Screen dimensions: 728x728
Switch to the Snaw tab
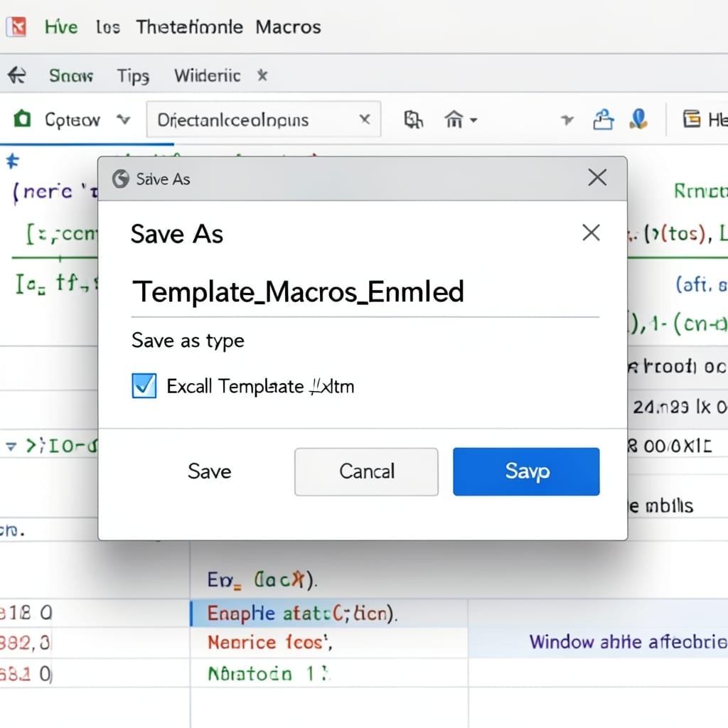[71, 75]
